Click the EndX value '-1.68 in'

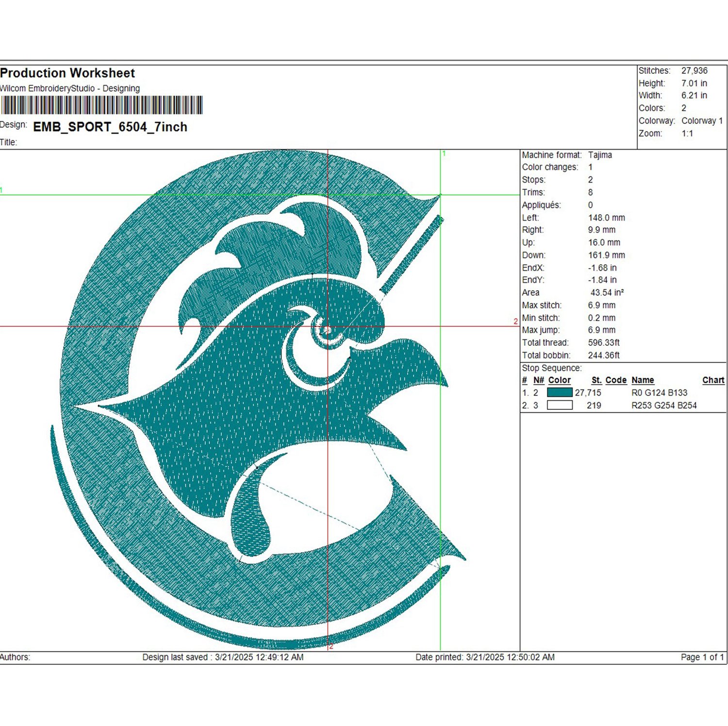tap(602, 268)
